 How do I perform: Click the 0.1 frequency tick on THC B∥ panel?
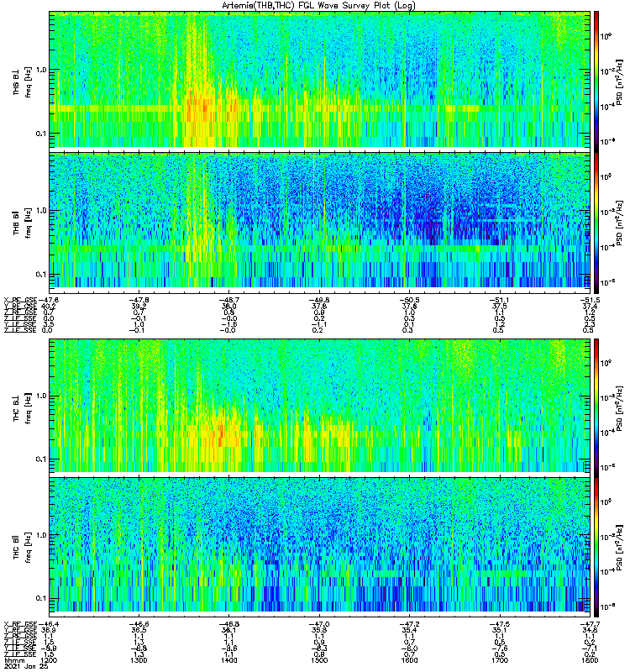[x=41, y=598]
